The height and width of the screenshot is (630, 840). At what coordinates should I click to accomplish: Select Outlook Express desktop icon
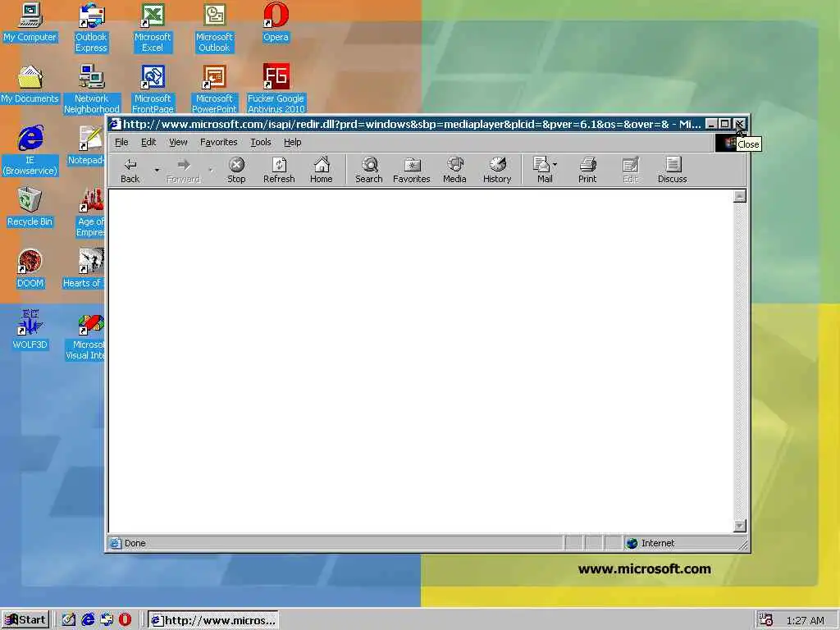point(91,28)
